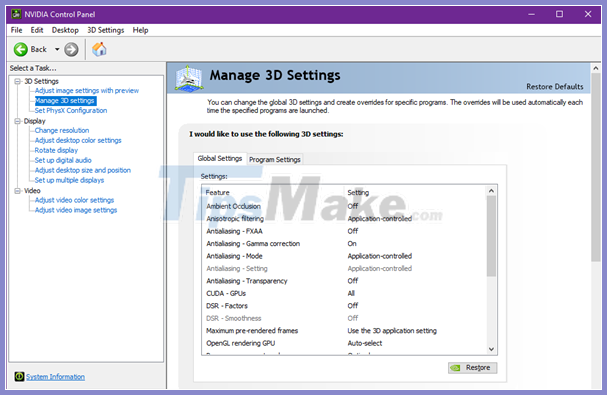Select Antialiasing - Gamma correction row
The image size is (607, 395).
(x=344, y=244)
